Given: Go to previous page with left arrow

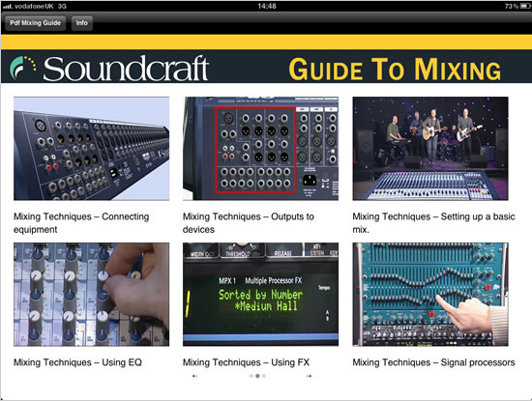Looking at the screenshot, I should [x=194, y=376].
